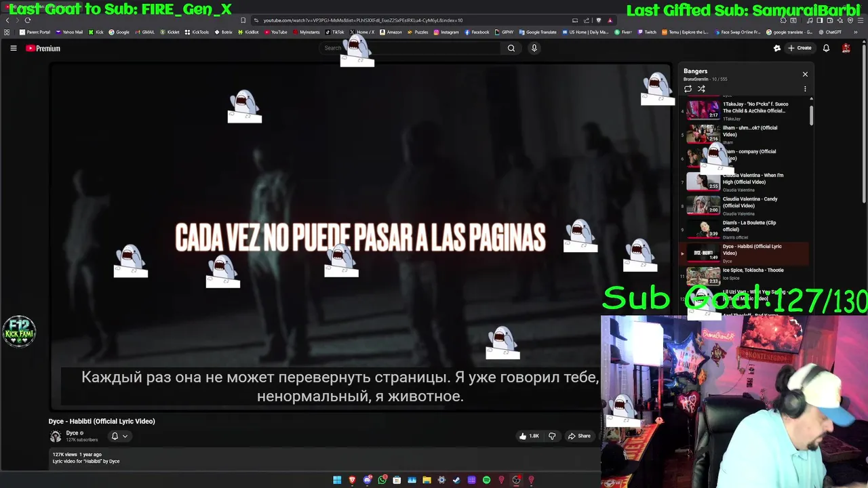The image size is (868, 488).
Task: Share the Dyce Habibti video
Action: tap(579, 436)
